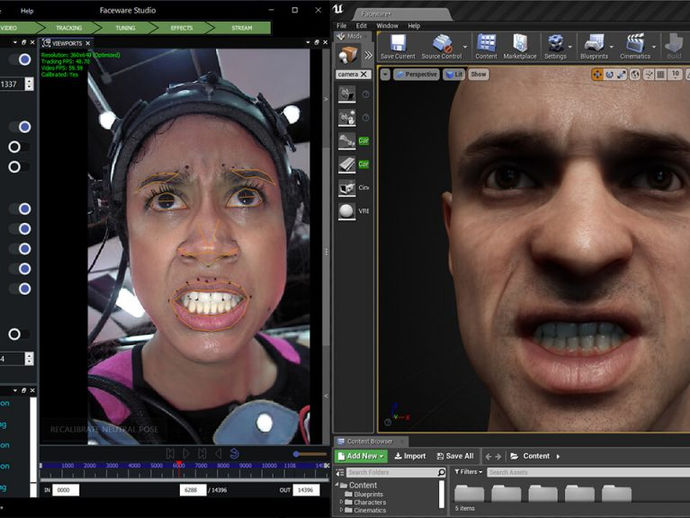The image size is (690, 518).
Task: Open Source Control in Unreal toolbar
Action: pos(441,46)
